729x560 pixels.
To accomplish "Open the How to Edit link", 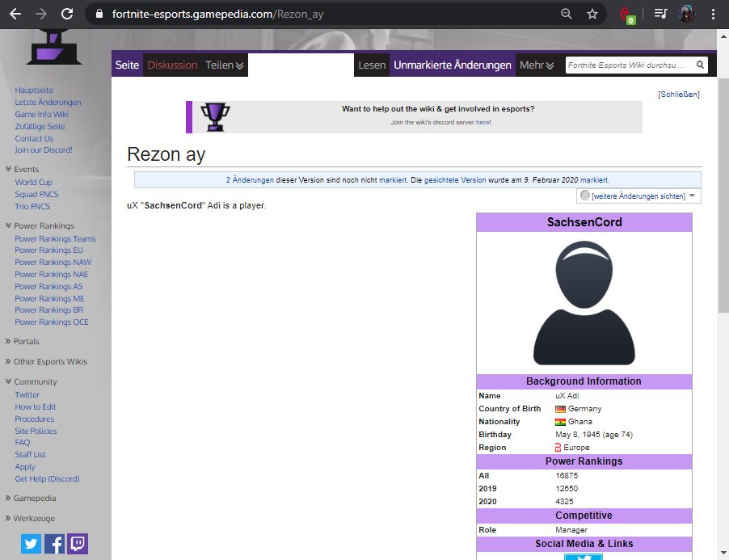I will (x=36, y=406).
